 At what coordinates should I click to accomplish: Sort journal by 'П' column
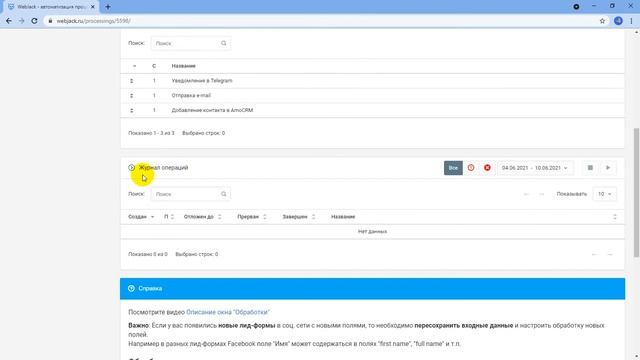169,217
